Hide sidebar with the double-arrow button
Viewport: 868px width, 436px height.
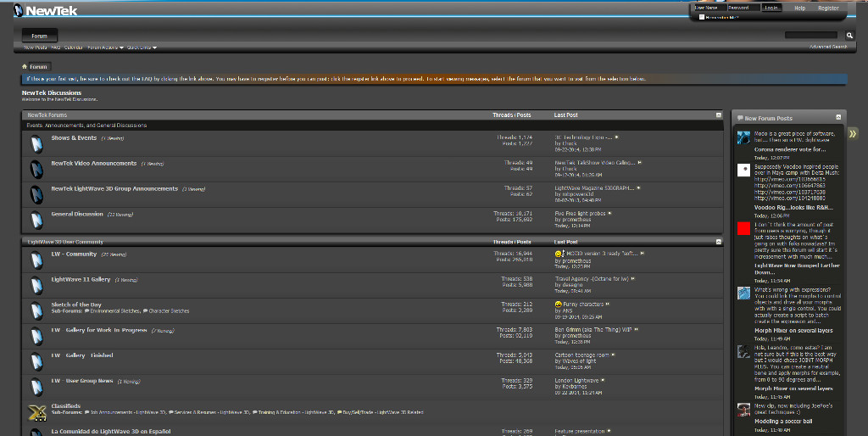click(853, 133)
